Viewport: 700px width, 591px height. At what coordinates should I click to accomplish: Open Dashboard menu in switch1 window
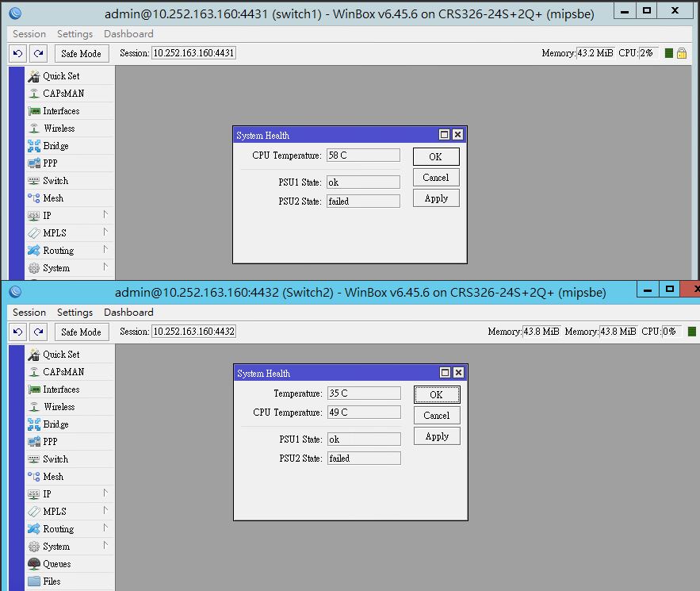pos(128,34)
